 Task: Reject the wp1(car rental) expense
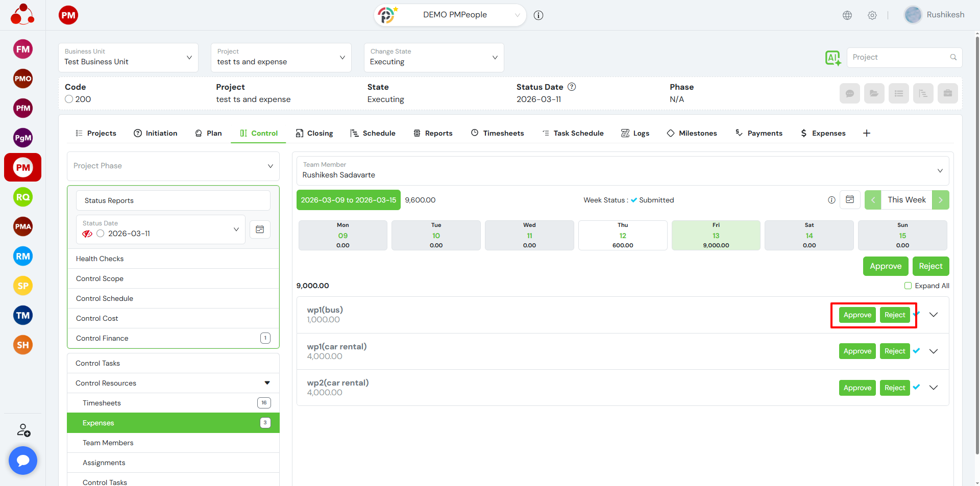[x=894, y=351]
